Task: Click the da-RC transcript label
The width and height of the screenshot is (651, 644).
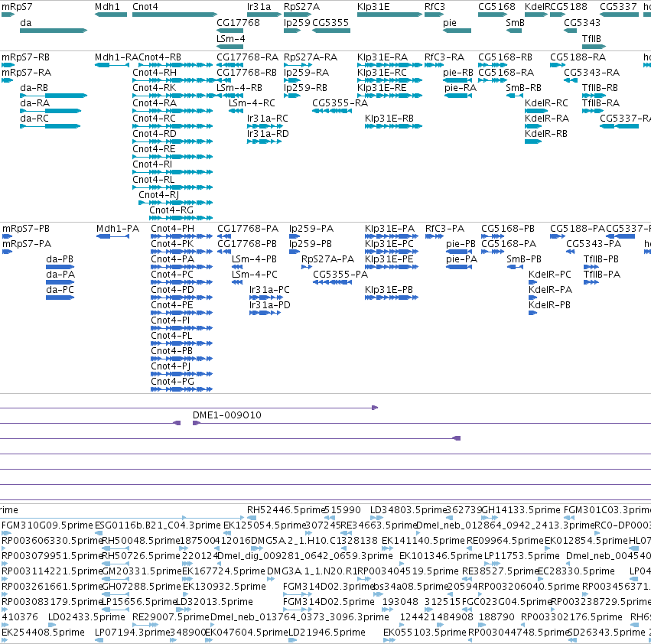Action: (x=34, y=119)
